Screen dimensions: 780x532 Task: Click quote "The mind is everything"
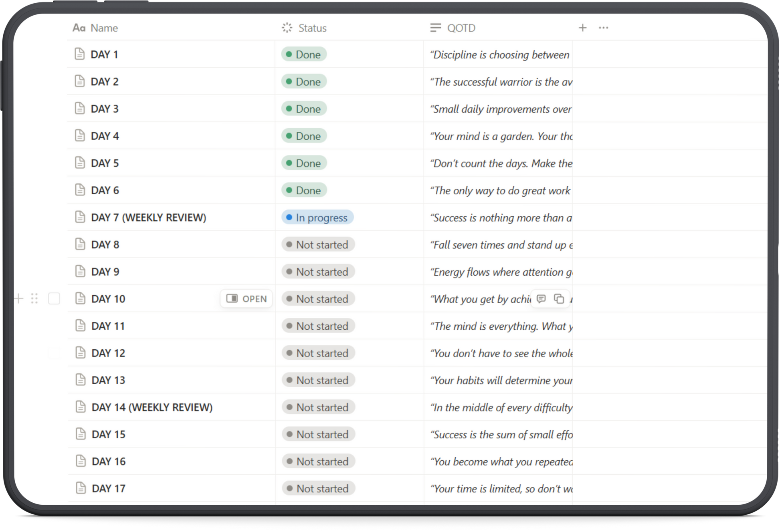[x=484, y=326]
